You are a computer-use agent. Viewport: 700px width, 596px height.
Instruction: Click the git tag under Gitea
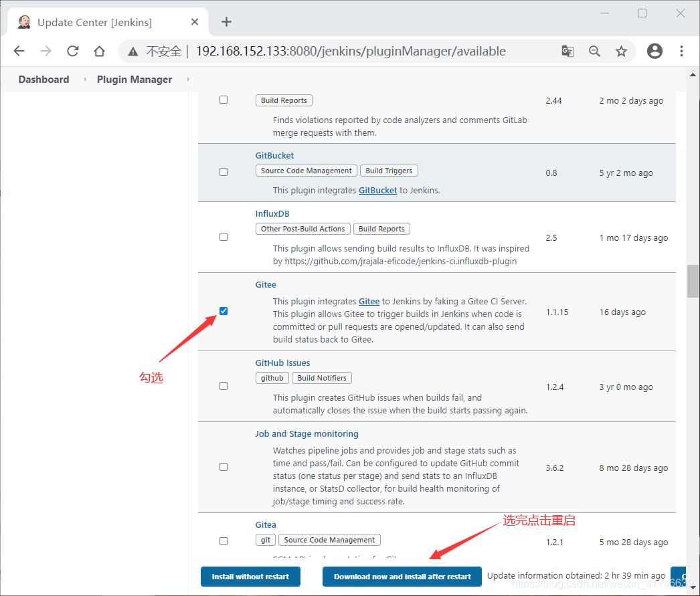(x=266, y=540)
